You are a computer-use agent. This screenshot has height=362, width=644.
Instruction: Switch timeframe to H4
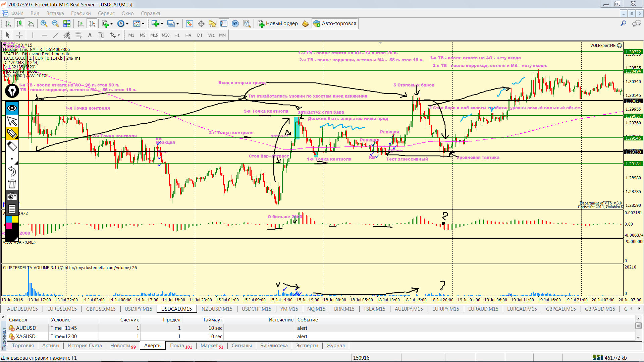(188, 35)
